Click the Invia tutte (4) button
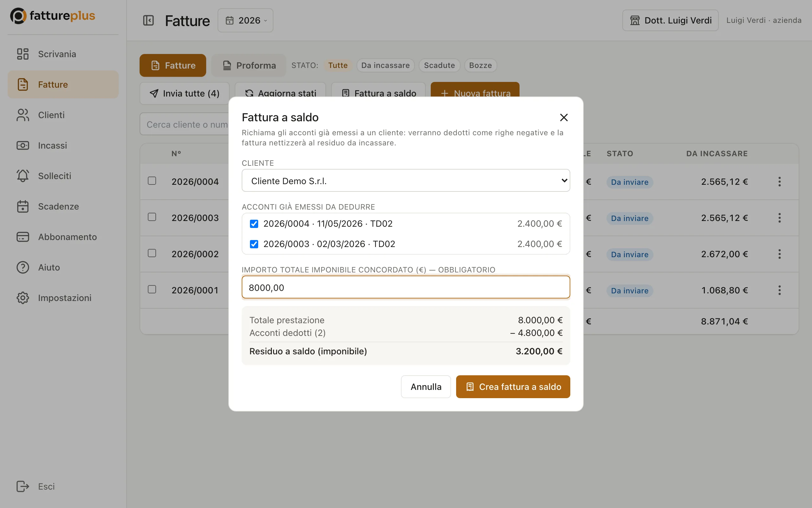812x508 pixels. [x=185, y=93]
